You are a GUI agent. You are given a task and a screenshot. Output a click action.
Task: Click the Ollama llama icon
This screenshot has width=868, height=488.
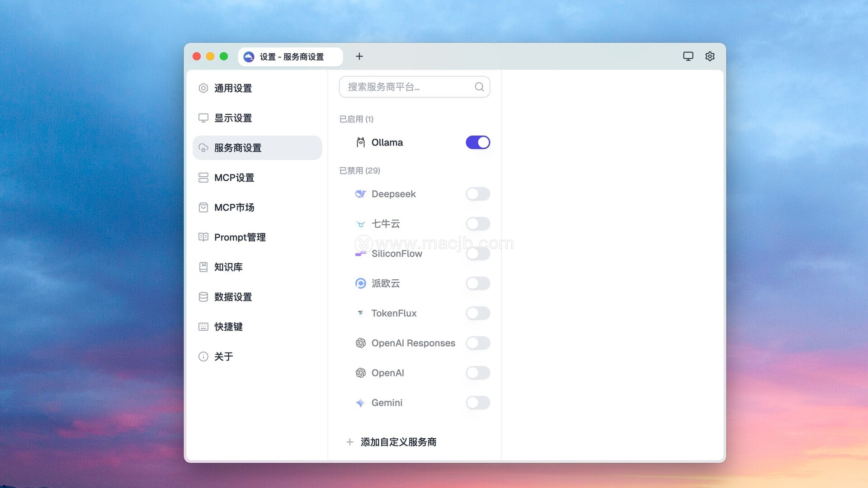click(360, 143)
